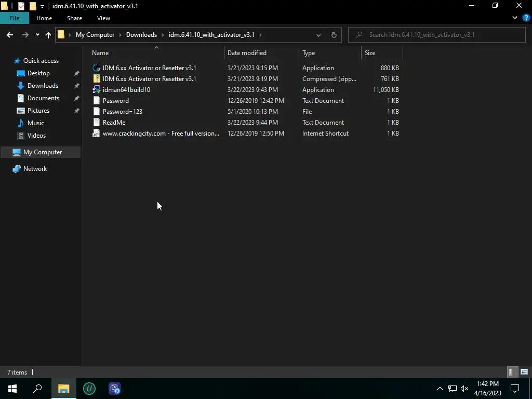This screenshot has height=399, width=532.
Task: Click the idman641build10 installer icon
Action: click(96, 89)
